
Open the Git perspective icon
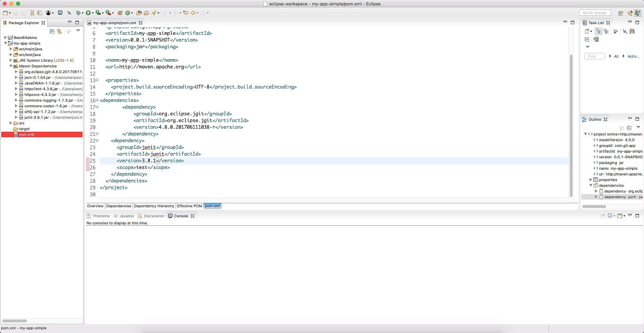(x=630, y=13)
